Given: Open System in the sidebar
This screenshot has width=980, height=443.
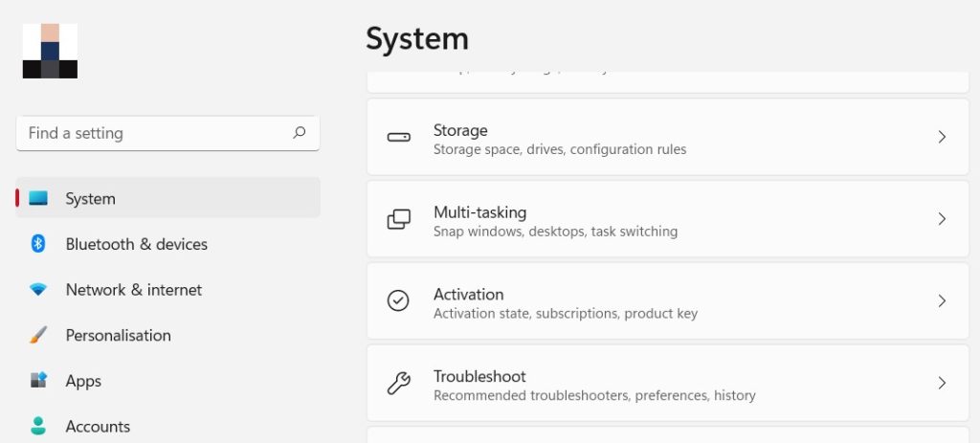Looking at the screenshot, I should coord(167,198).
